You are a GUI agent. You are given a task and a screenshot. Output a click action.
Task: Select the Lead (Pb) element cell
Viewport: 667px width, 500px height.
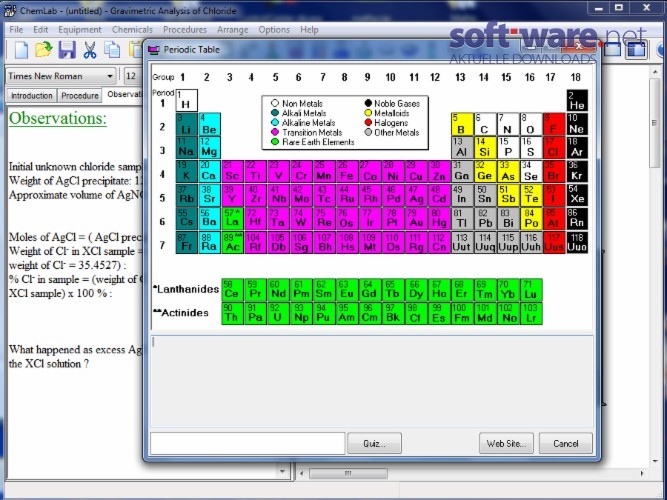485,219
